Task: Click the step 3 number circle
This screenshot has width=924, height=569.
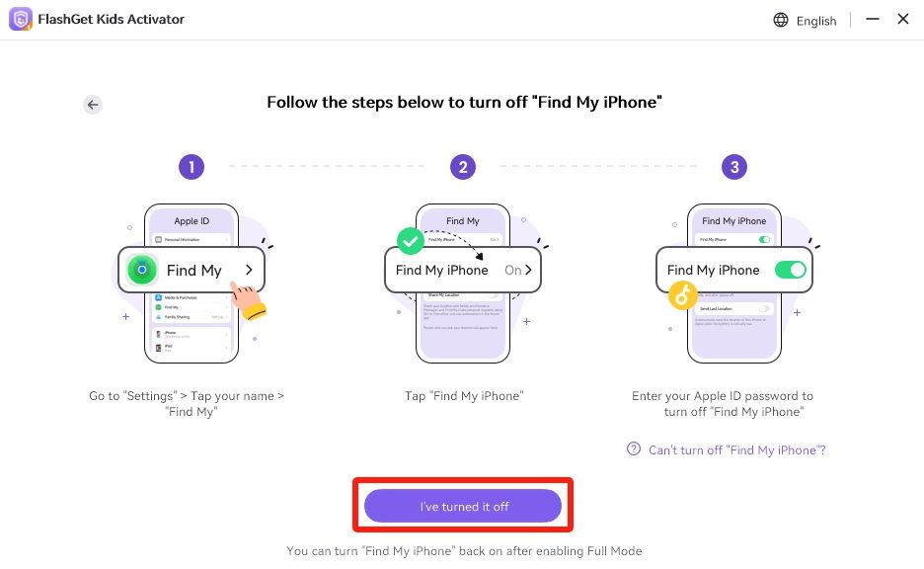Action: coord(733,166)
